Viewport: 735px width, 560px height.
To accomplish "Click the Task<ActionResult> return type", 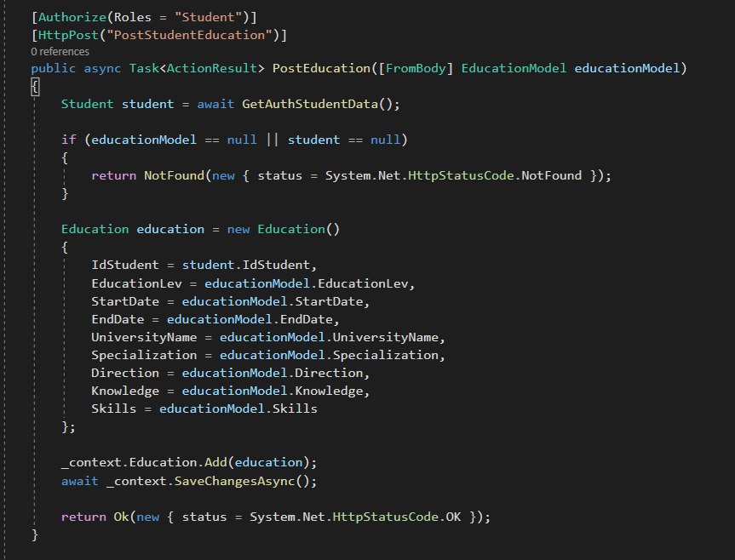I will (x=197, y=68).
